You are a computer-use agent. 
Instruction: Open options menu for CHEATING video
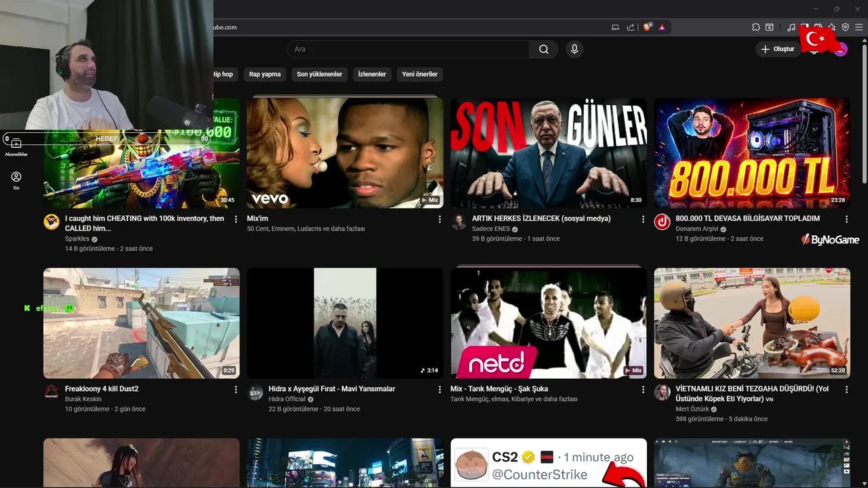(x=236, y=219)
